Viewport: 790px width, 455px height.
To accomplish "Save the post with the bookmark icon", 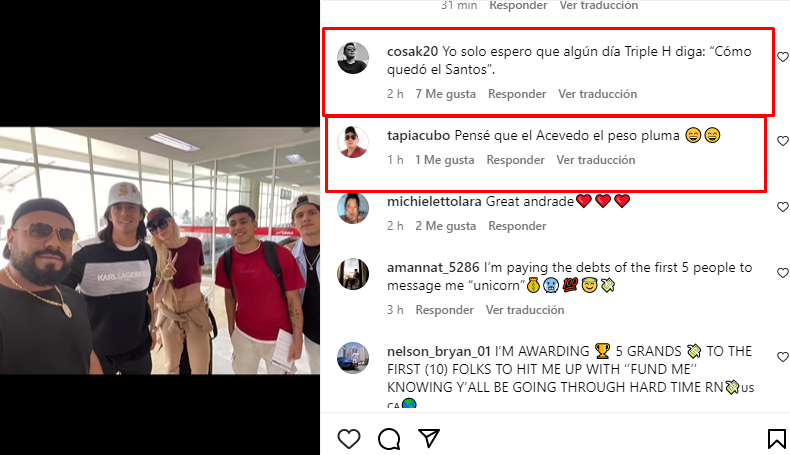I will point(776,438).
